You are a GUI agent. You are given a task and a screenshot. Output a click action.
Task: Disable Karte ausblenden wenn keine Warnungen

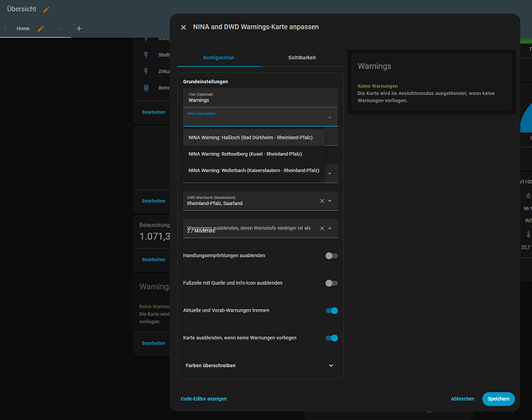pos(331,339)
